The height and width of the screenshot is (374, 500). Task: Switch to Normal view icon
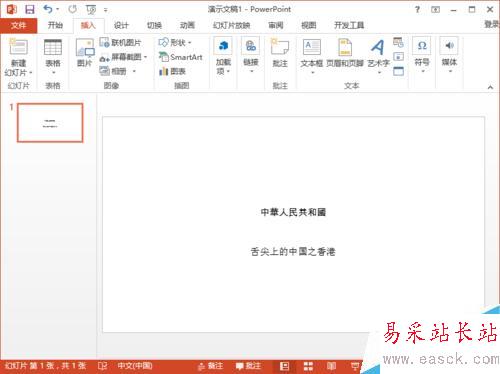point(284,366)
